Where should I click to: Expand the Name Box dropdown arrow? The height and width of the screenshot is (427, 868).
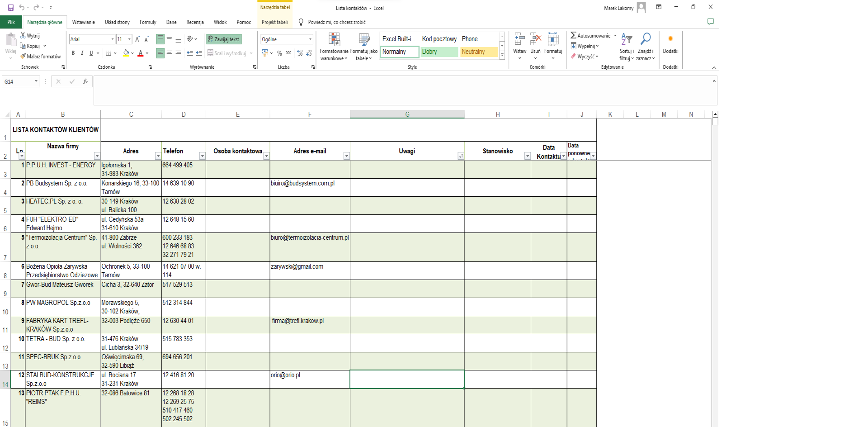36,81
